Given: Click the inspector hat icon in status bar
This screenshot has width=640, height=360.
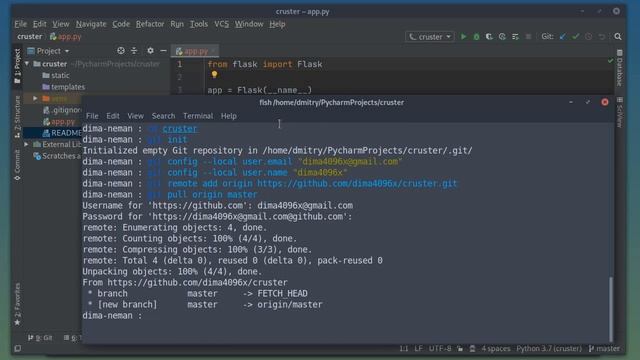Looking at the screenshot, I should coord(473,349).
